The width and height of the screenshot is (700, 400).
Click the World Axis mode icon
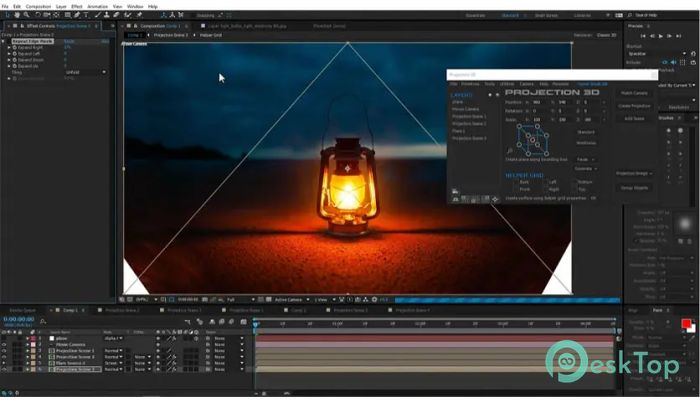[x=172, y=15]
